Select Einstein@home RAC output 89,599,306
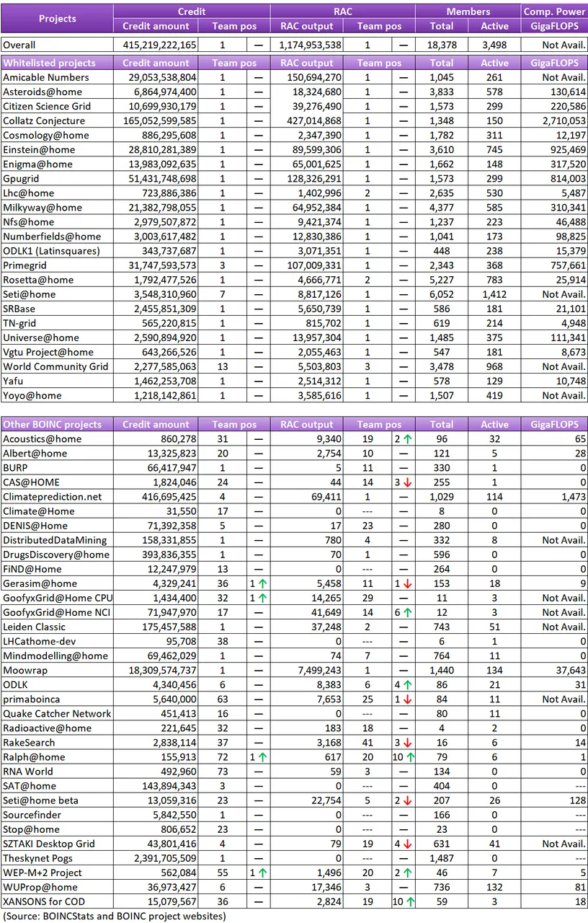Screen dimensions: 588x923 point(313,149)
